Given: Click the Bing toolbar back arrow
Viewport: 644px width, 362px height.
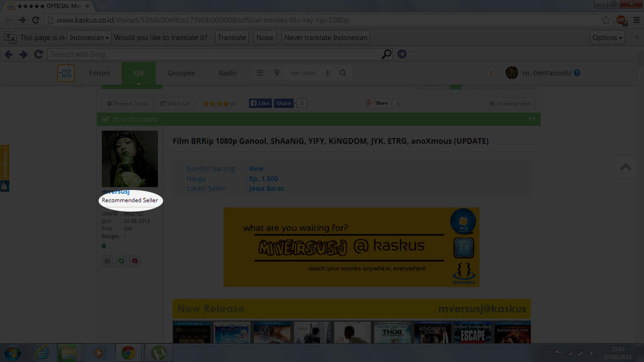Looking at the screenshot, I should coord(9,54).
